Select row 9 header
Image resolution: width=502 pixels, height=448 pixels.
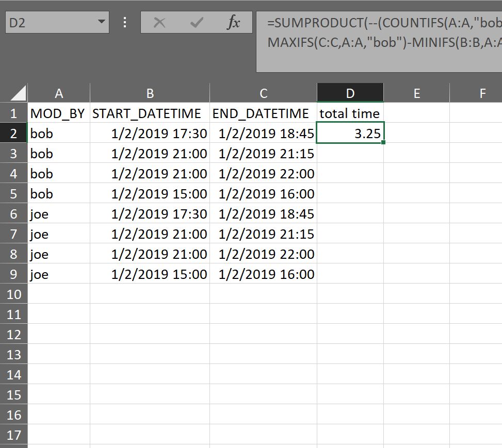pos(13,274)
